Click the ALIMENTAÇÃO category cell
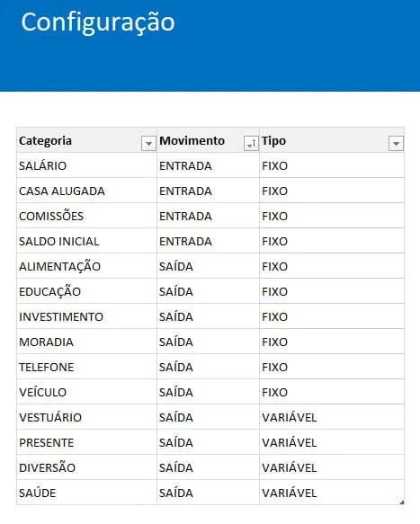This screenshot has width=420, height=524. click(86, 266)
